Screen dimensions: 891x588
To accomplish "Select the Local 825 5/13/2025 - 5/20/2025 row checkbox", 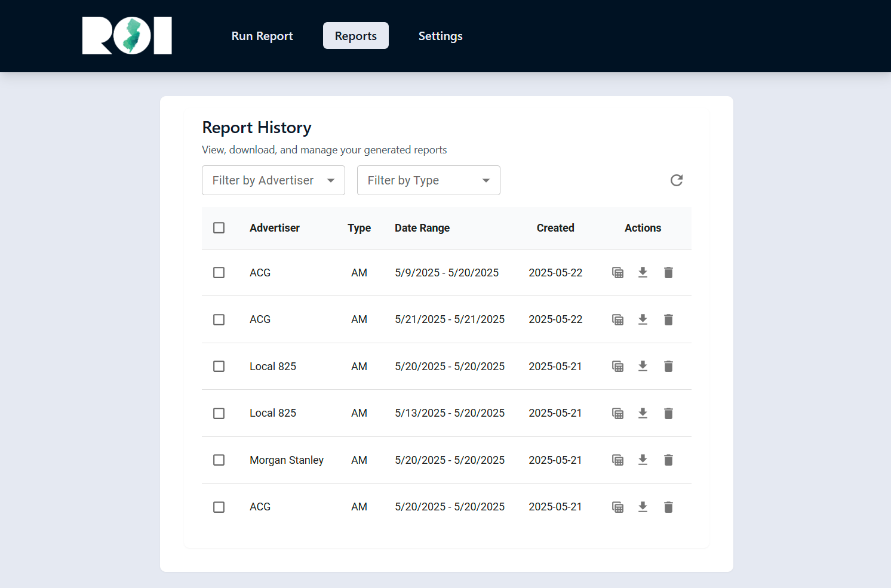I will [219, 413].
